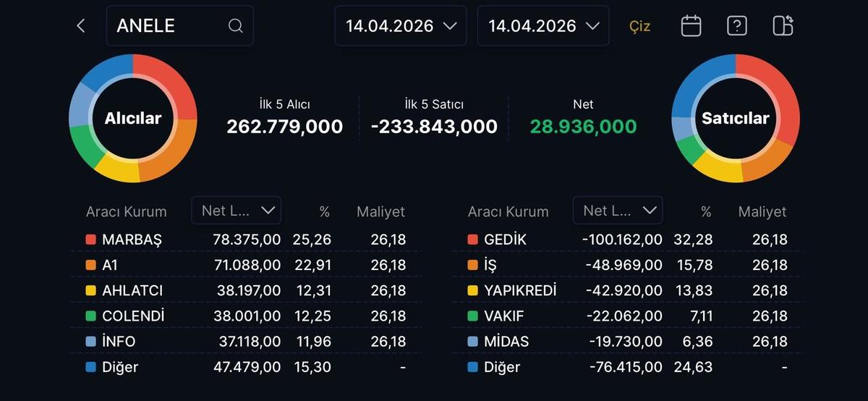Click the search magnifier icon
The width and height of the screenshot is (868, 401).
235,26
